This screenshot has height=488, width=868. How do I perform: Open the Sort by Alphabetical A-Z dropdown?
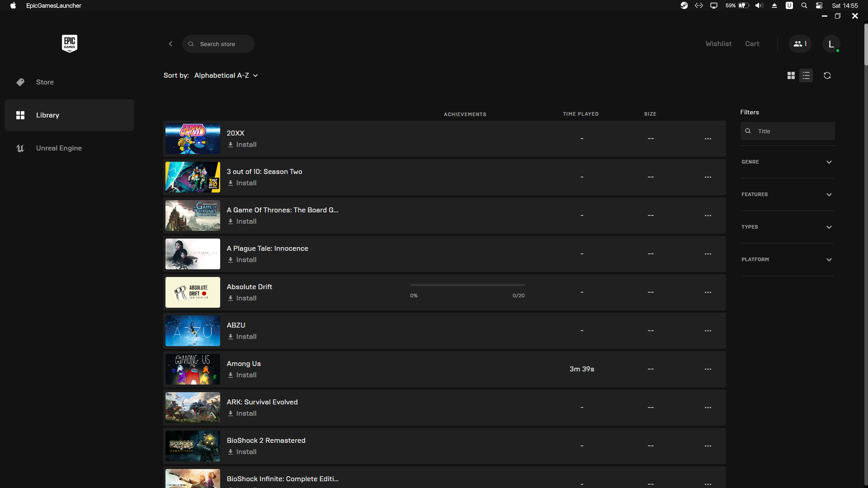point(226,75)
